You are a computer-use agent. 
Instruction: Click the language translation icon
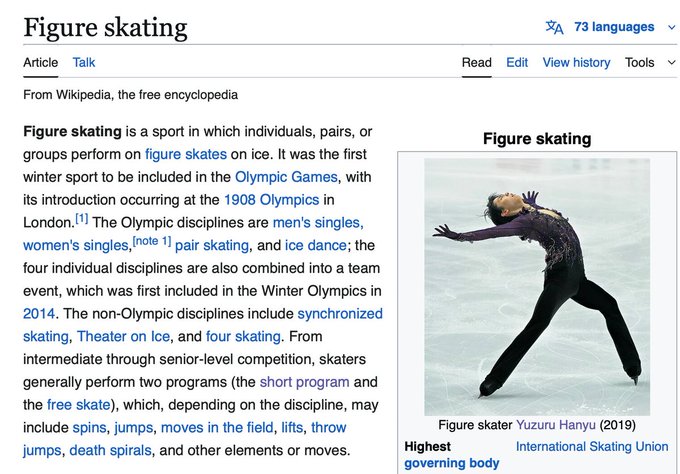pos(554,27)
